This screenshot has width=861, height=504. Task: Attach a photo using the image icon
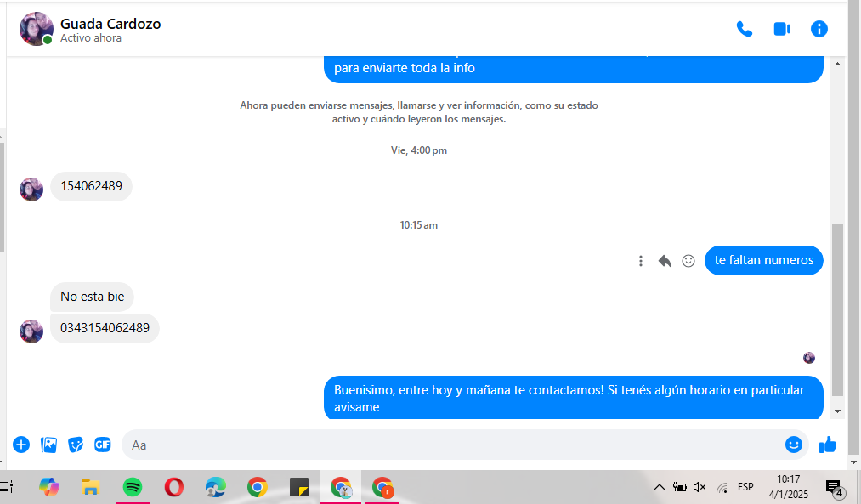[48, 445]
